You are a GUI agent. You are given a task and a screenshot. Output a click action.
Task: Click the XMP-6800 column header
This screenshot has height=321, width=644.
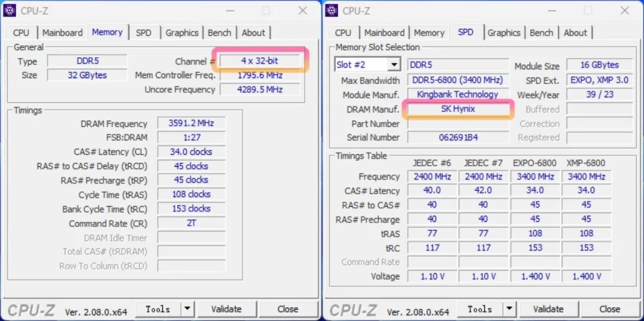point(586,163)
